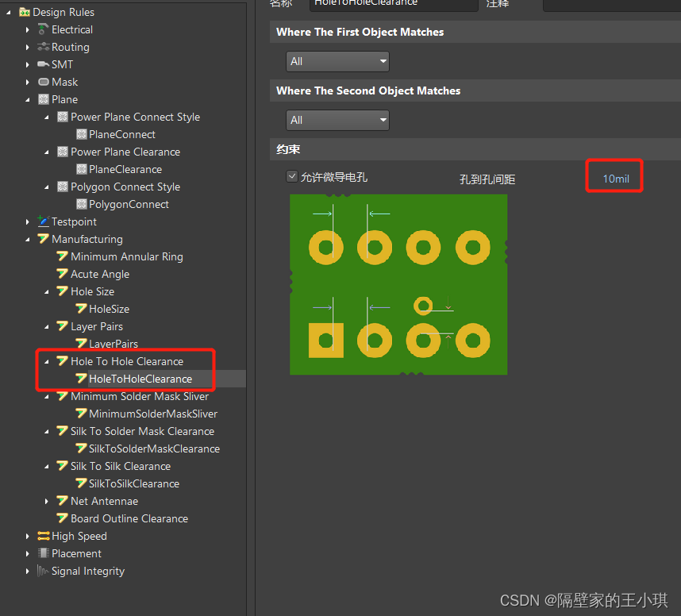Click the Testpoint category icon

[43, 221]
